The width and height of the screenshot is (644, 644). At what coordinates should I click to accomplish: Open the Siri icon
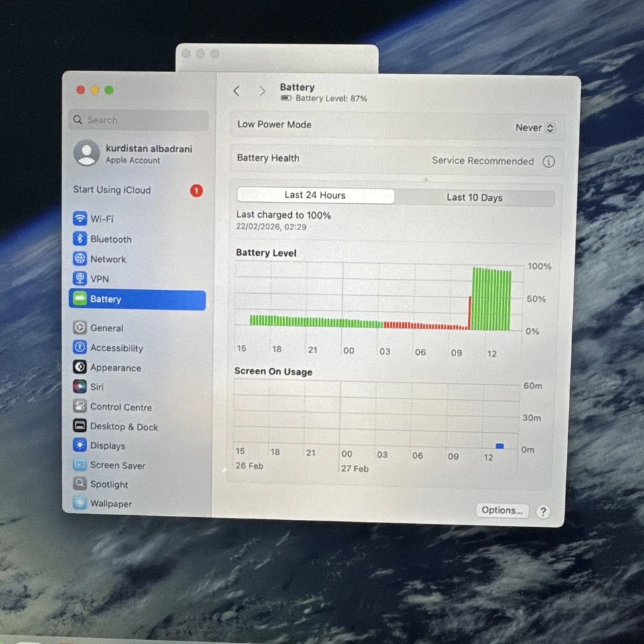[x=80, y=386]
